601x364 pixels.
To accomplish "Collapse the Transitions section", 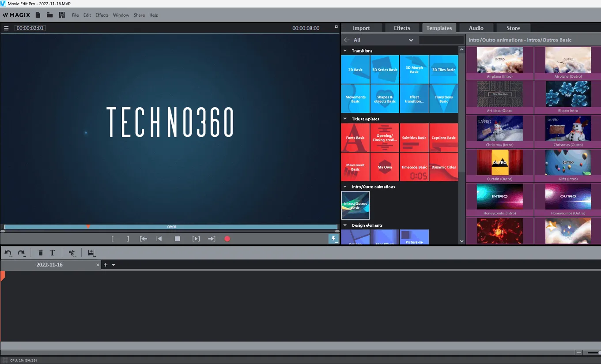I will coord(345,51).
